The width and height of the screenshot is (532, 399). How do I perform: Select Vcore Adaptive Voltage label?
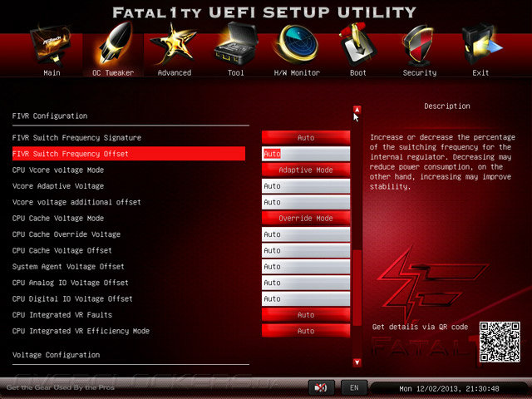pos(58,186)
